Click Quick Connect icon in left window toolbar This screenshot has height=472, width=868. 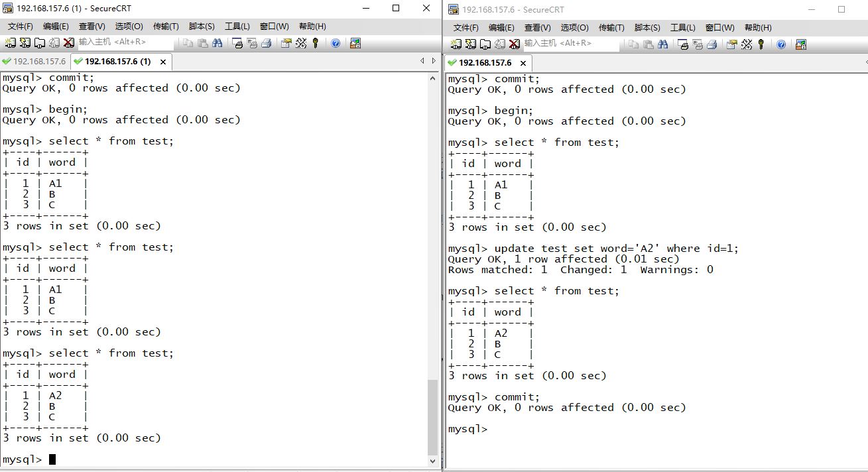click(x=25, y=42)
